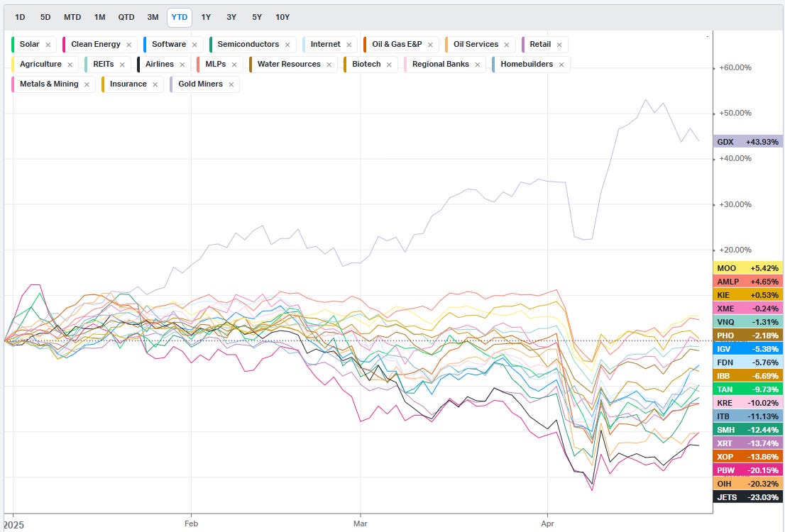Select the 10Y time range
785x532 pixels.
[x=283, y=17]
